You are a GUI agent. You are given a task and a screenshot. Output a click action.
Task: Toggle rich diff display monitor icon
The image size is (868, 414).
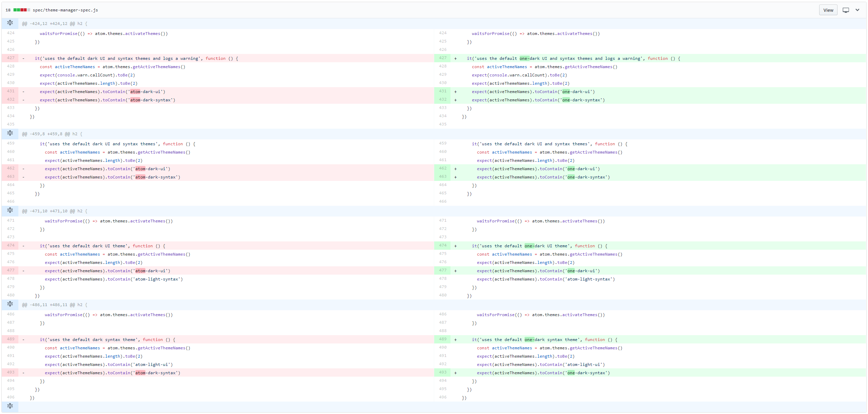[x=845, y=10]
